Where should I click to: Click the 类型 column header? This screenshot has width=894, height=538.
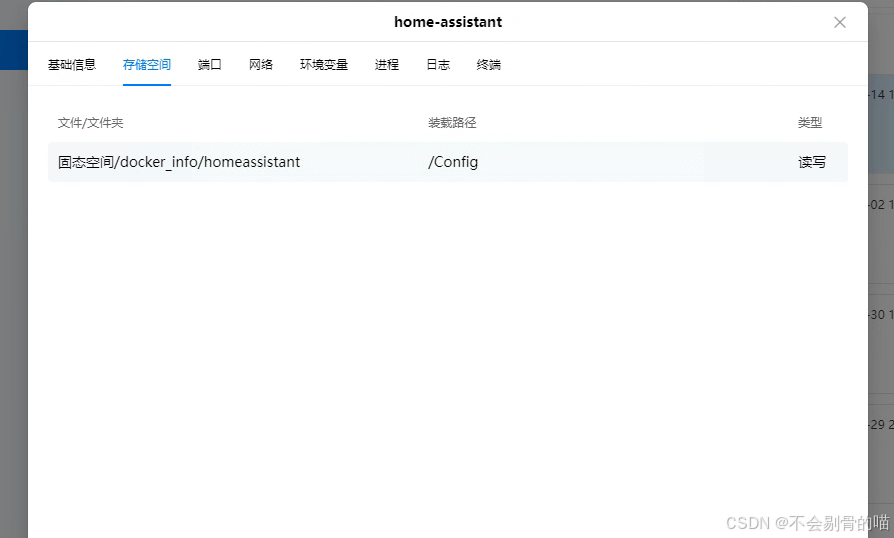(810, 123)
